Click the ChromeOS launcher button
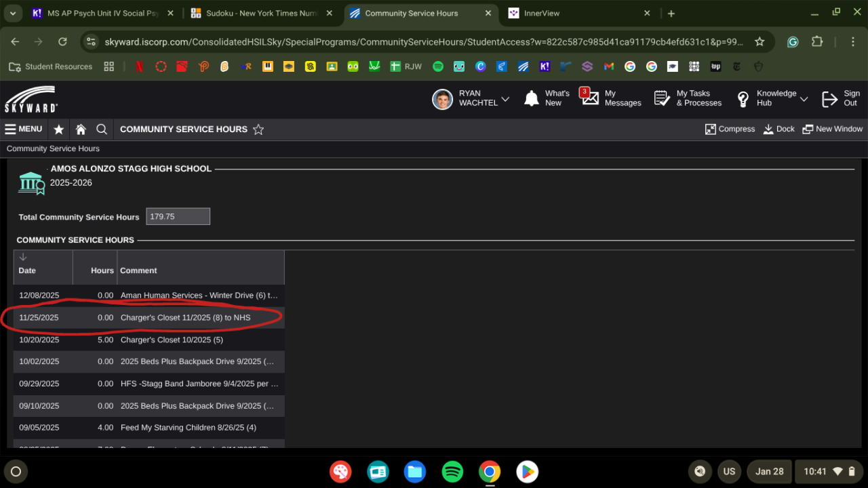Viewport: 868px width, 488px height. pos(16,472)
